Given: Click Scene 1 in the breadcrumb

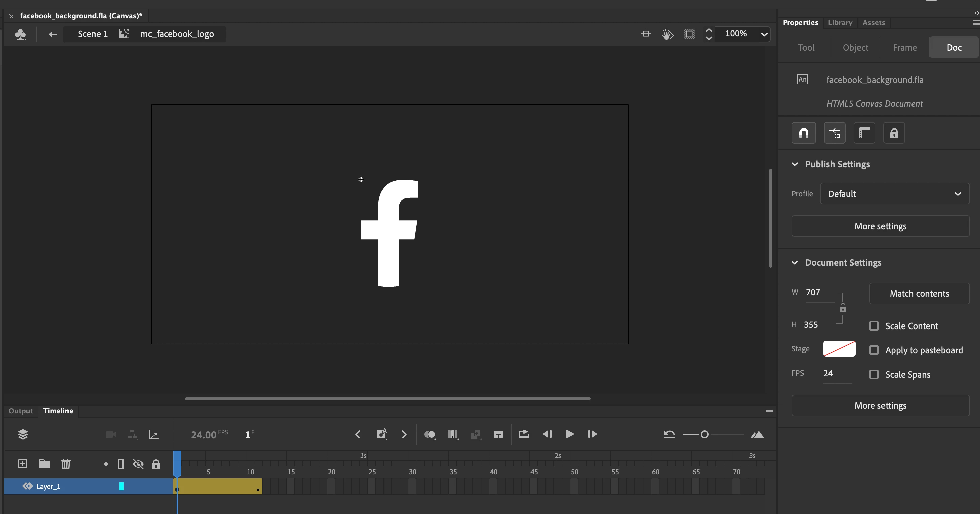Looking at the screenshot, I should [92, 34].
